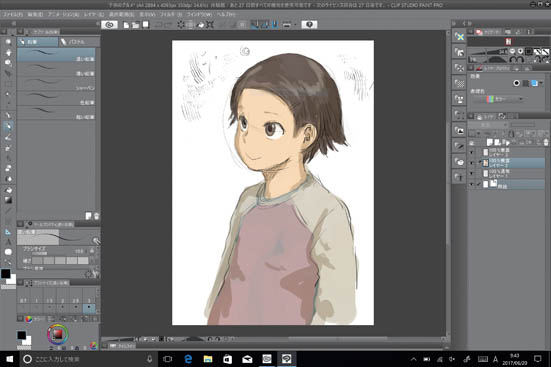The width and height of the screenshot is (551, 367).
Task: Click the Save icon in command bar
Action: [145, 25]
